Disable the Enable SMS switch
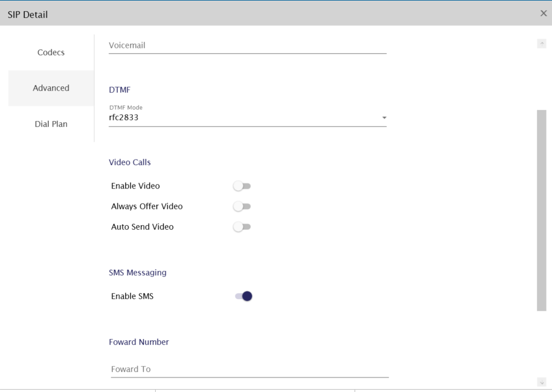Screen dimensions: 552x392 [243, 296]
